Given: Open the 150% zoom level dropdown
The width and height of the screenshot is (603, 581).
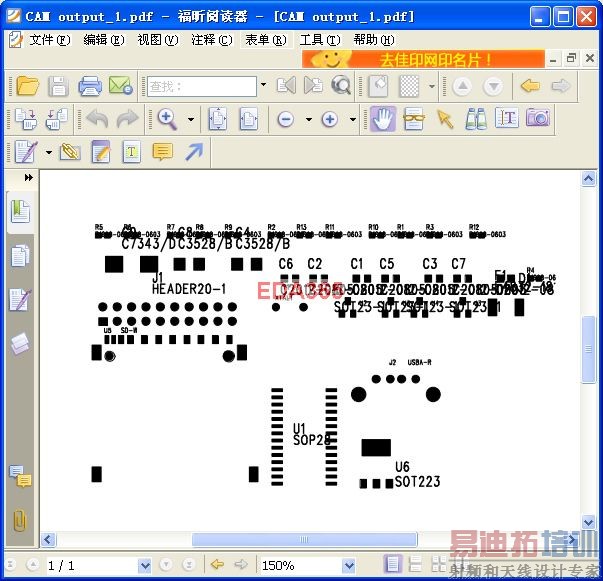Looking at the screenshot, I should 349,565.
